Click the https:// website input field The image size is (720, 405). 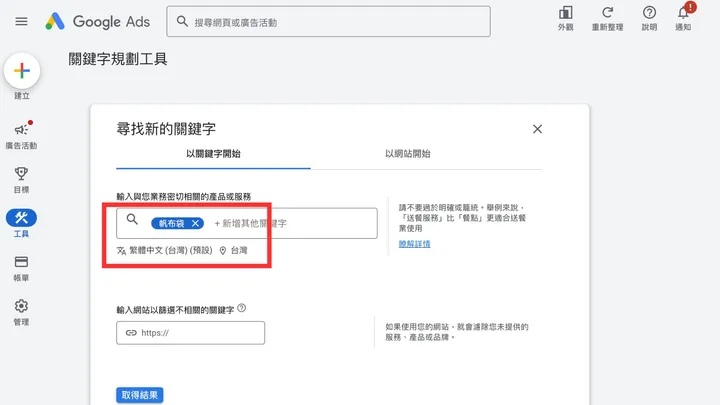click(x=191, y=333)
